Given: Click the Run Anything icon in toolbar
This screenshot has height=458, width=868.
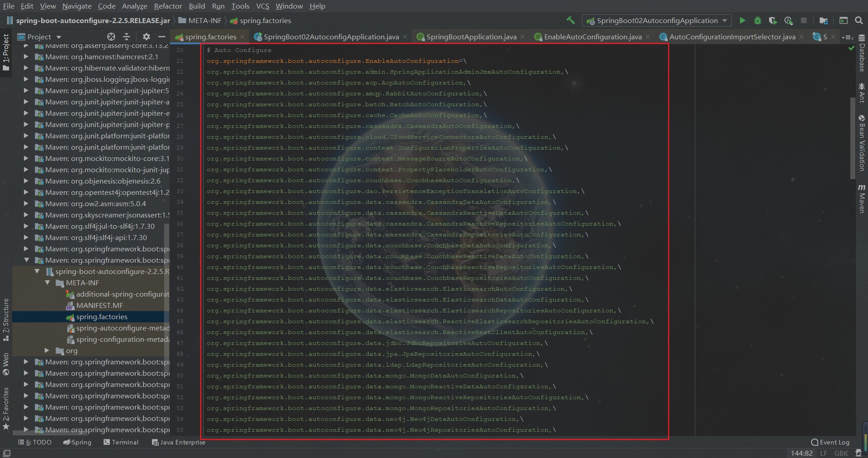Looking at the screenshot, I should [843, 20].
